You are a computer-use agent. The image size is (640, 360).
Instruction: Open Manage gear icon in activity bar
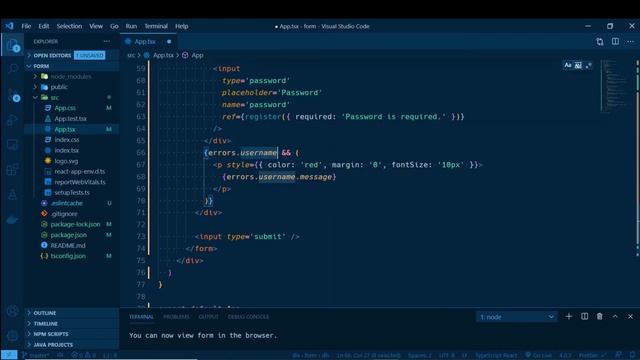pyautogui.click(x=13, y=336)
